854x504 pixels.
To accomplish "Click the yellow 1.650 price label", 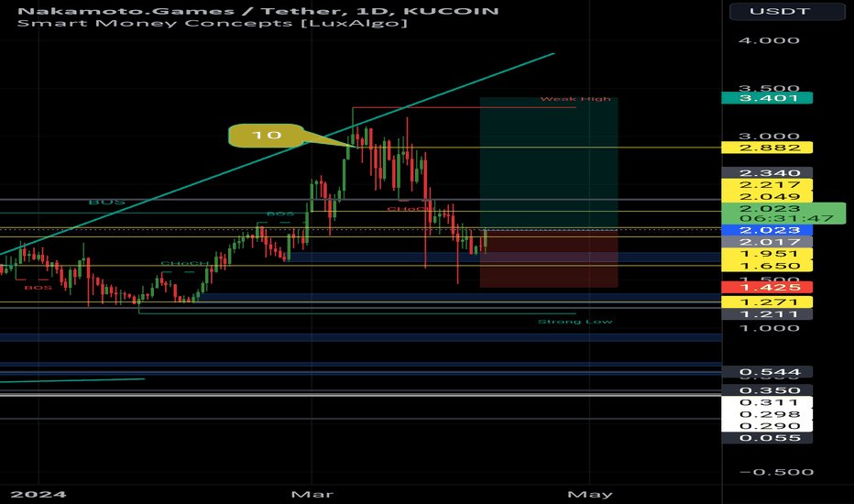I will [767, 266].
